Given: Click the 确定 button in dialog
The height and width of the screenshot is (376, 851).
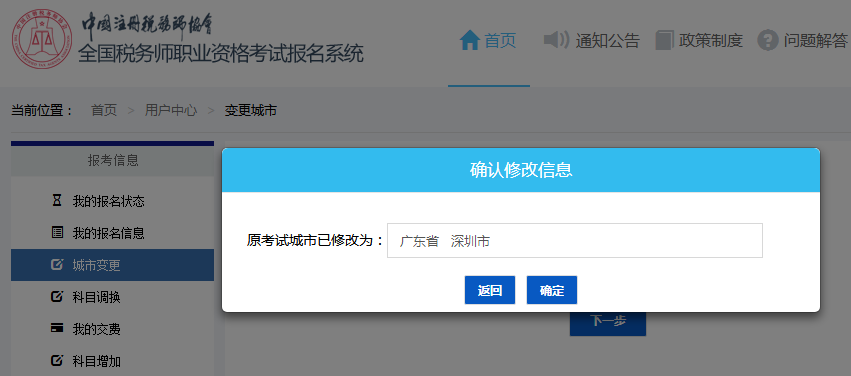Looking at the screenshot, I should point(551,290).
